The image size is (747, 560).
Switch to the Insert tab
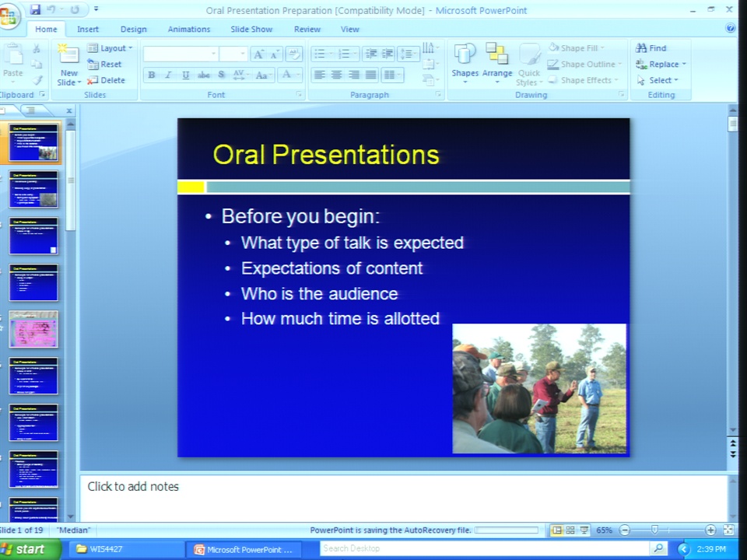pyautogui.click(x=88, y=29)
